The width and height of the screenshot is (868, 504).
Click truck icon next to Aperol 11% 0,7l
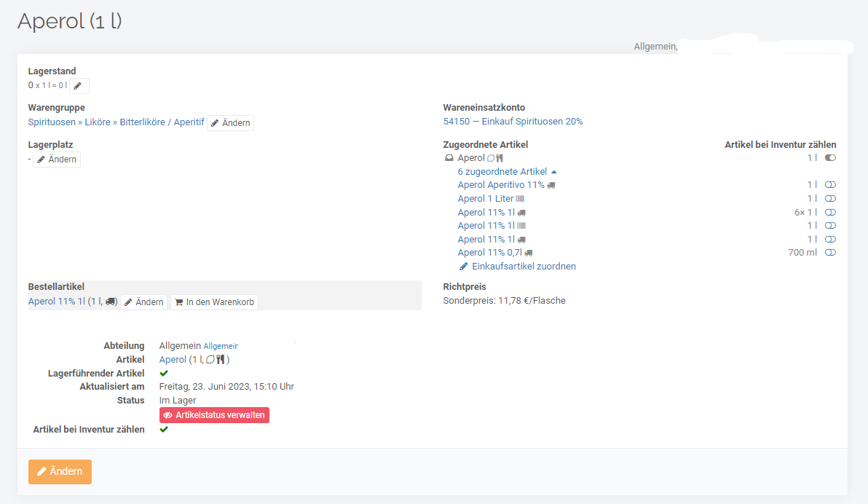pos(529,253)
